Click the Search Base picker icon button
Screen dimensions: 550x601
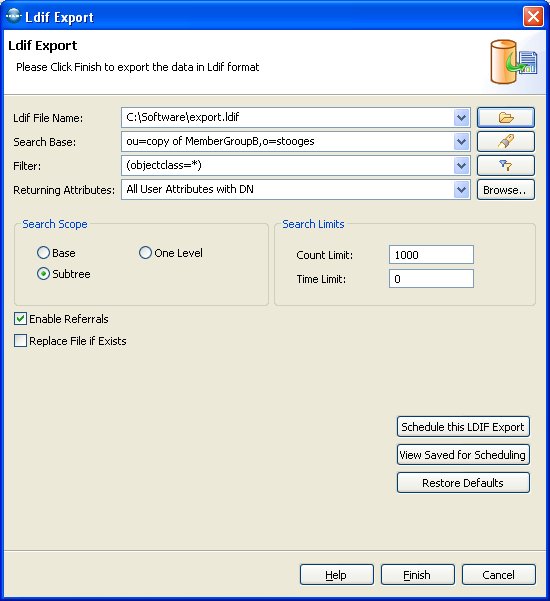tap(506, 141)
